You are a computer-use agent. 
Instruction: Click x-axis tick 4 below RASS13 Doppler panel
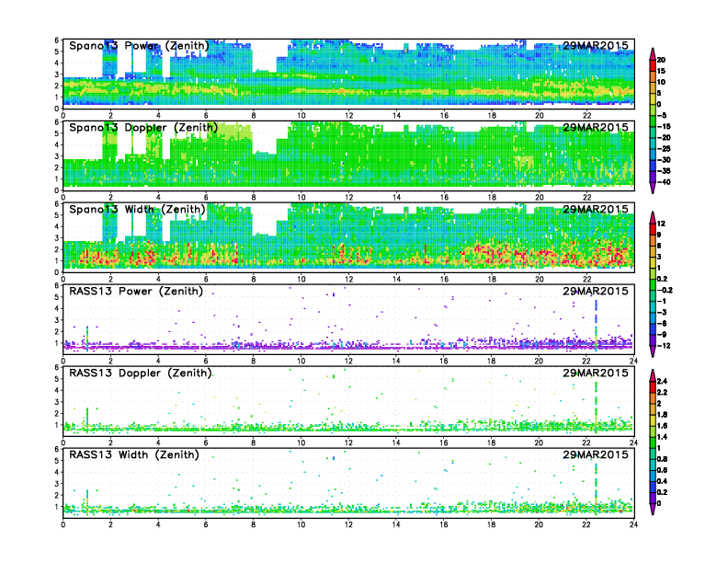(x=158, y=442)
